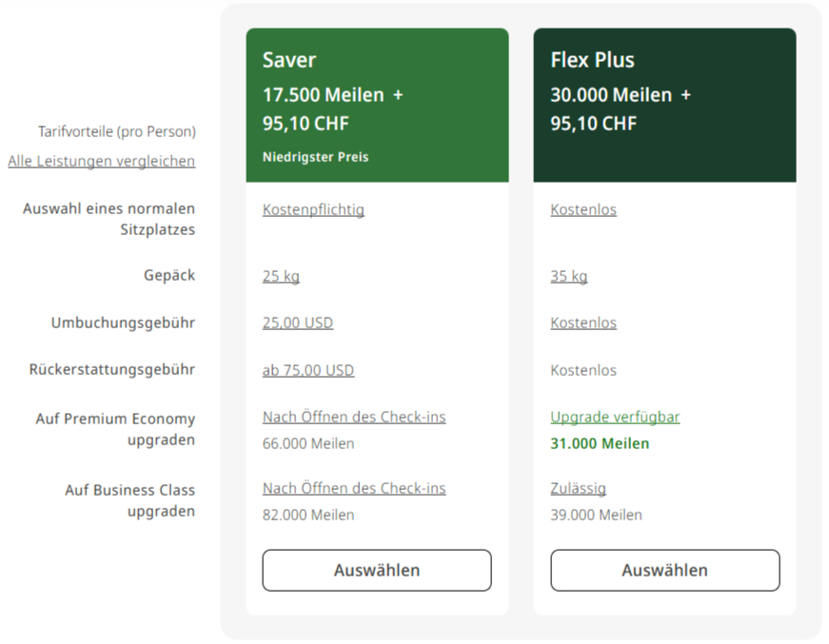The height and width of the screenshot is (644, 829).
Task: Open Flex Plus 'Kostenlos' rebooking fee link
Action: pos(583,322)
